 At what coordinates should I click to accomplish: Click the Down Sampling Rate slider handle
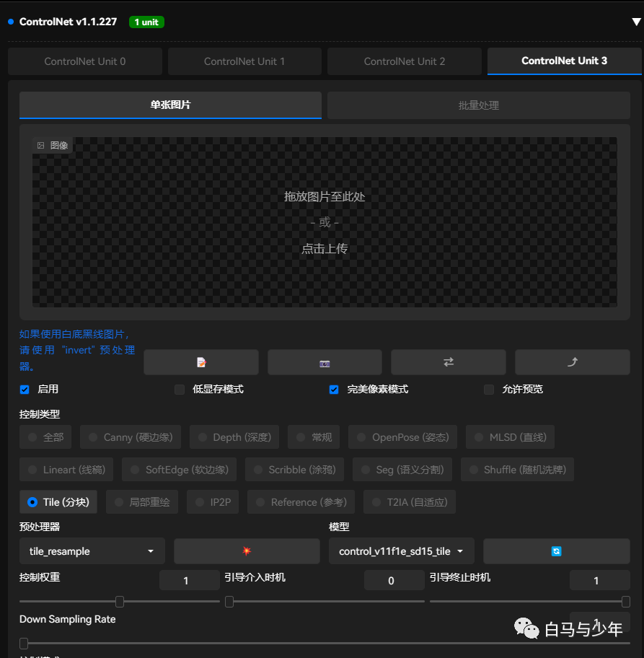pyautogui.click(x=22, y=643)
